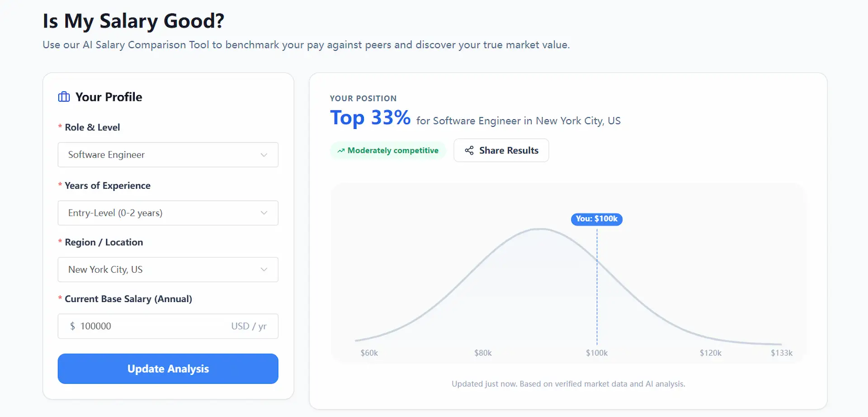Click the USD / yr unit label

[249, 326]
